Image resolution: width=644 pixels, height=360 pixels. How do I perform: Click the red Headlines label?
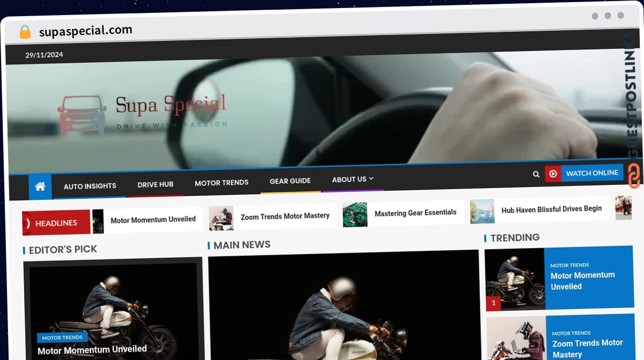[56, 222]
